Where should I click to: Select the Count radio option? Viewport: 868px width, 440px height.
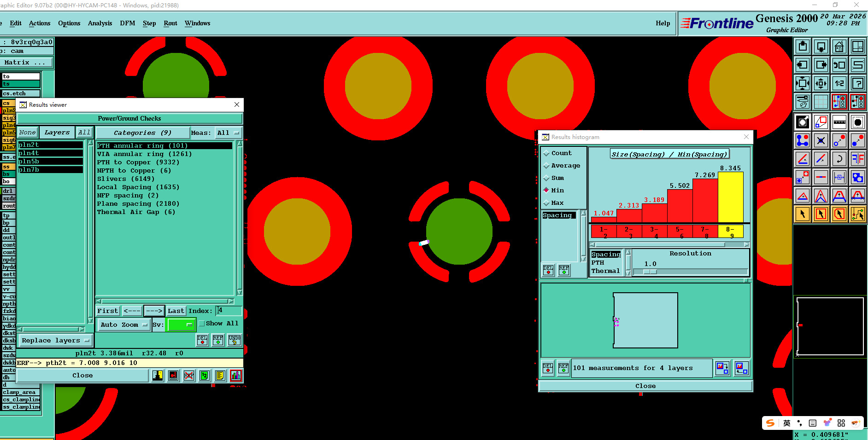(x=557, y=153)
